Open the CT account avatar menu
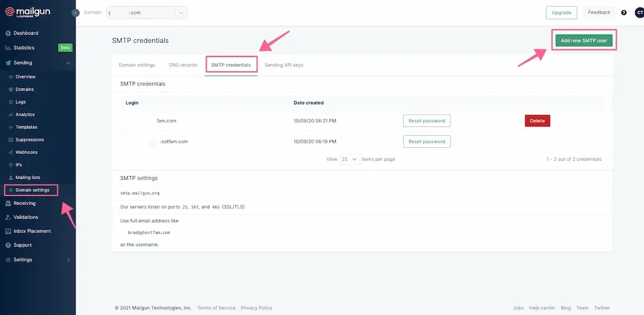This screenshot has height=315, width=644. (x=640, y=13)
